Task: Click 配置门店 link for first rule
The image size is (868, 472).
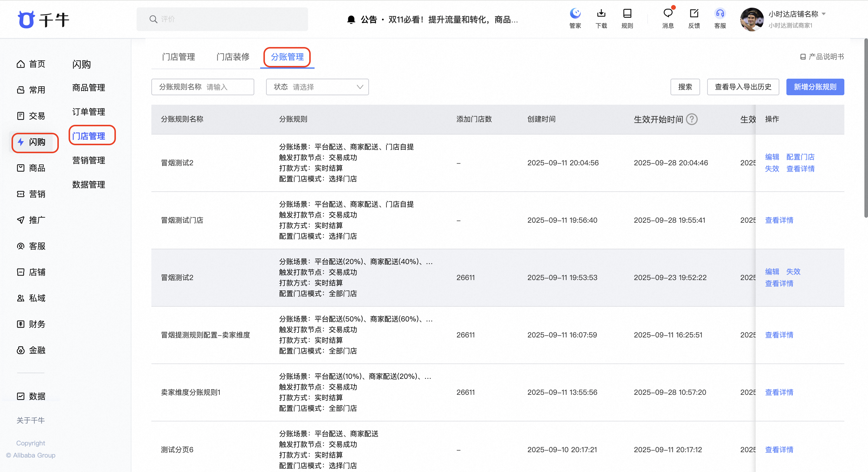Action: (x=800, y=157)
